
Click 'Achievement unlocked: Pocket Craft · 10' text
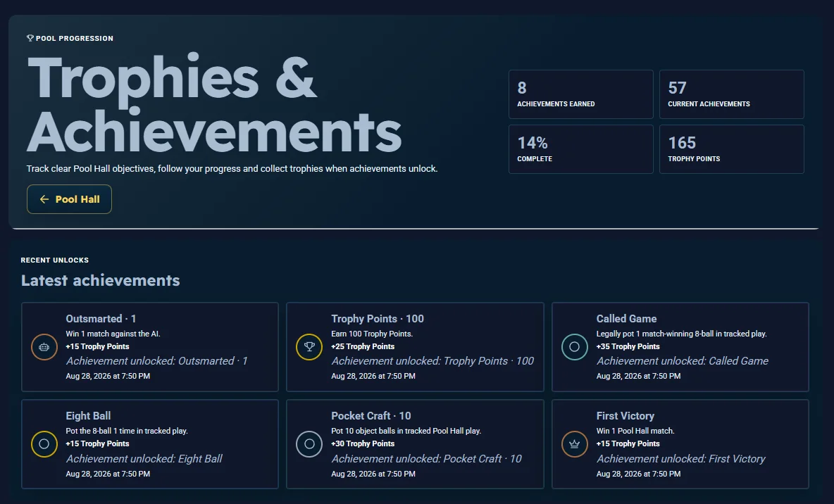[x=427, y=459]
